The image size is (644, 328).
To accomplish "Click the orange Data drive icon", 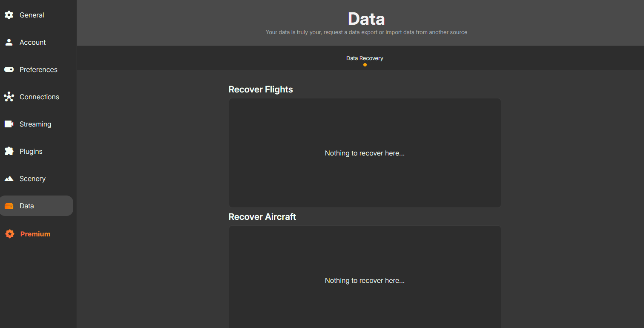I will [x=9, y=206].
